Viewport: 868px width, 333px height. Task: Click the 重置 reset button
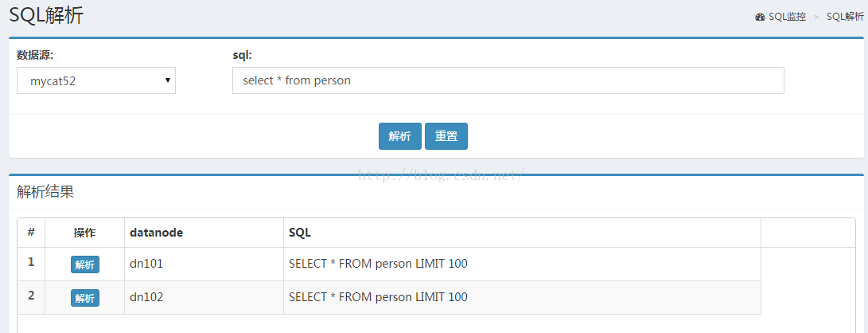tap(446, 136)
